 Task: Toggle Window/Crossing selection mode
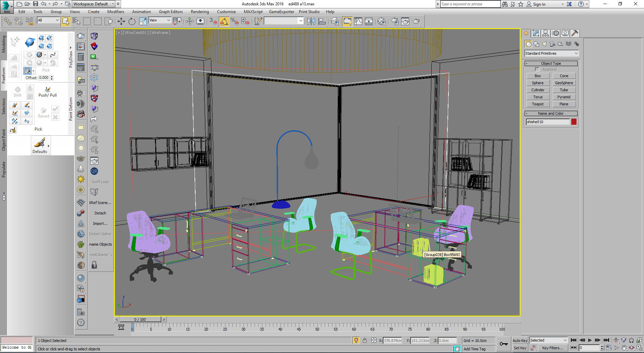tap(108, 21)
